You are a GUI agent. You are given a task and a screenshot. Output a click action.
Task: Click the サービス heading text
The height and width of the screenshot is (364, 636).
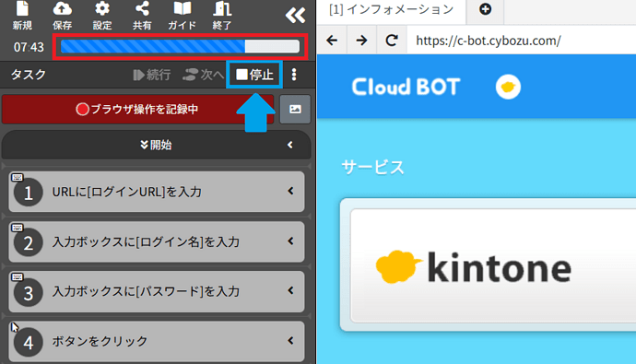pos(372,167)
